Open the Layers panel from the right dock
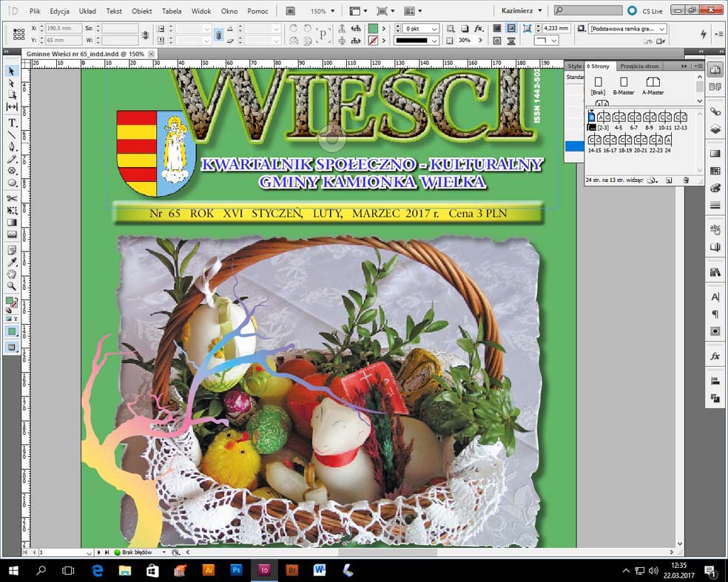728x582 pixels. point(715,129)
